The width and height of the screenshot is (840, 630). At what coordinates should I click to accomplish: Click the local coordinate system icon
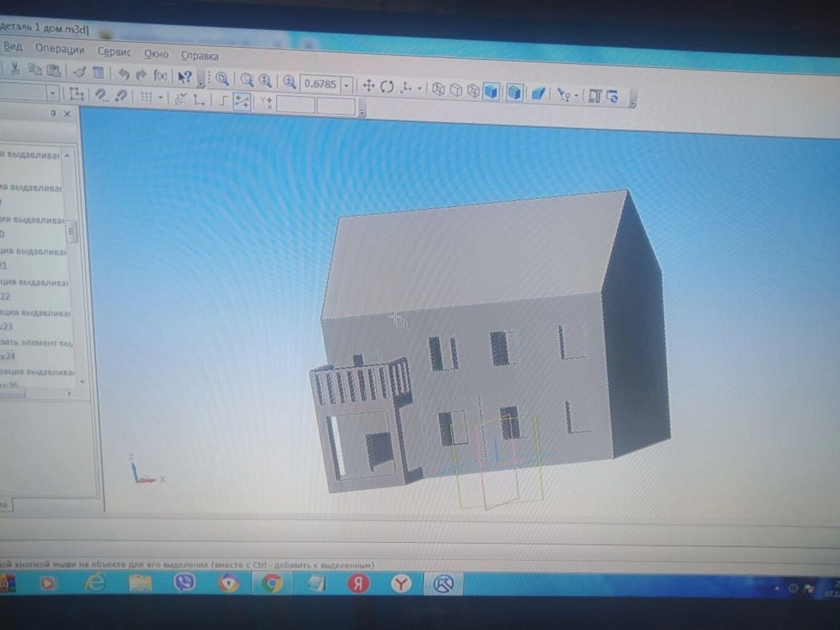(x=76, y=94)
